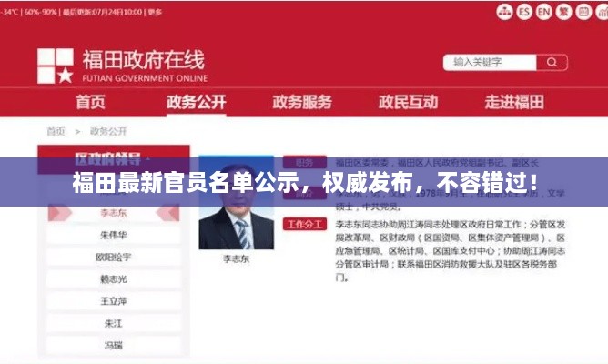
Task: Select 朱伟华 in the leaders list
Action: pyautogui.click(x=114, y=235)
